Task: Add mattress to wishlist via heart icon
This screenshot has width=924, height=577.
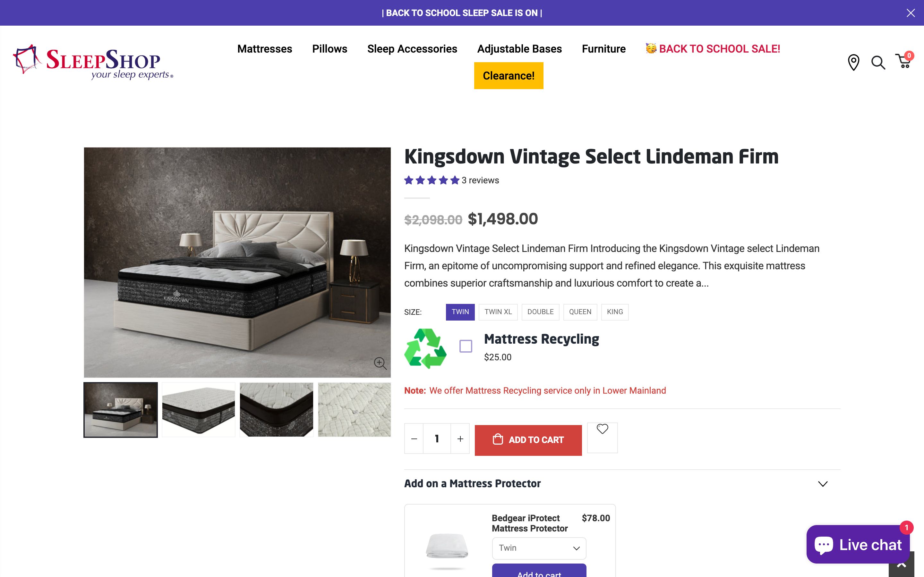Action: pos(602,429)
